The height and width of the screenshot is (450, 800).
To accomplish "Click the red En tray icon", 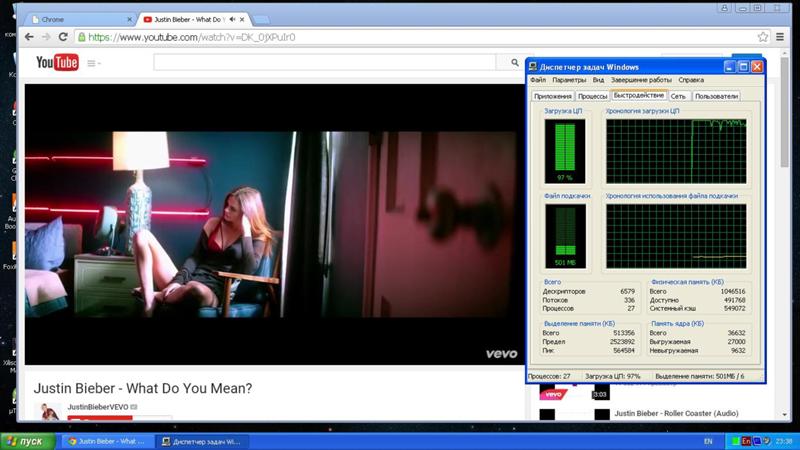I will [746, 441].
